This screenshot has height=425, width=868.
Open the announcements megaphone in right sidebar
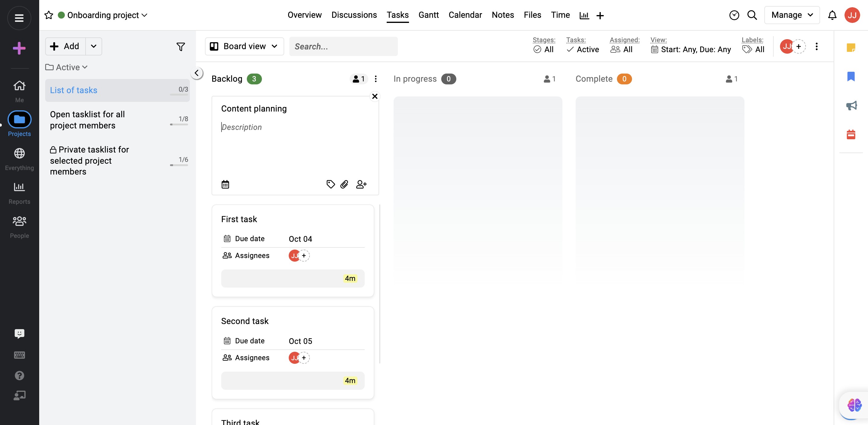tap(851, 105)
